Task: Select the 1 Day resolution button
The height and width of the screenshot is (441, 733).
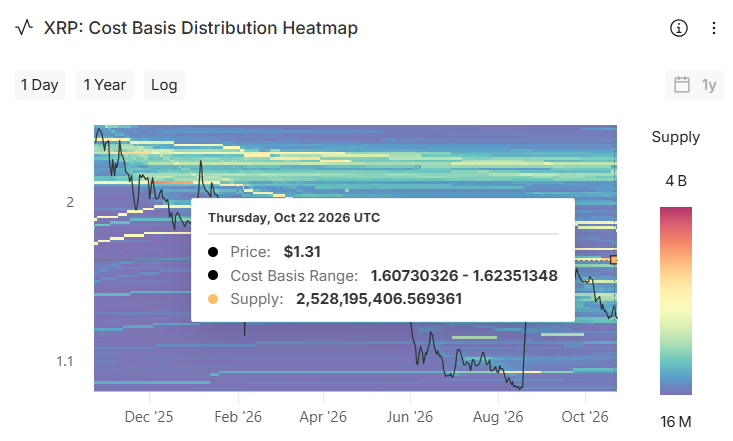Action: [40, 85]
